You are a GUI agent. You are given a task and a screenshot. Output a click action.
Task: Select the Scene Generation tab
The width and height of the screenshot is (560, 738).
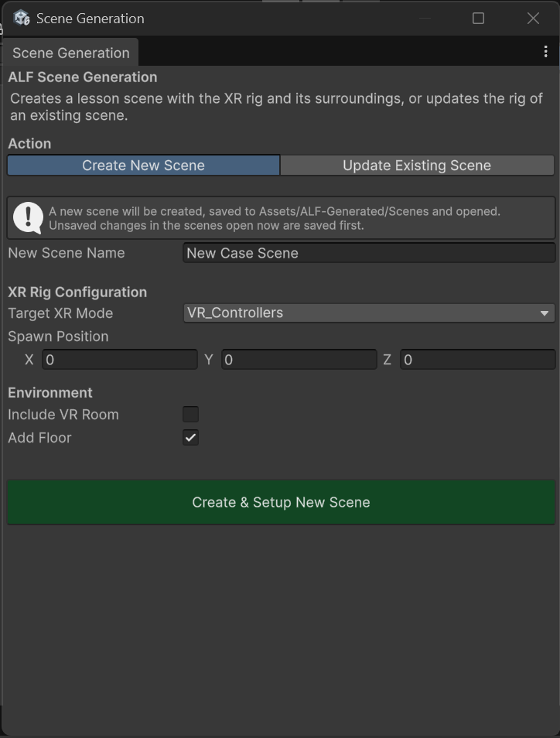click(x=70, y=53)
